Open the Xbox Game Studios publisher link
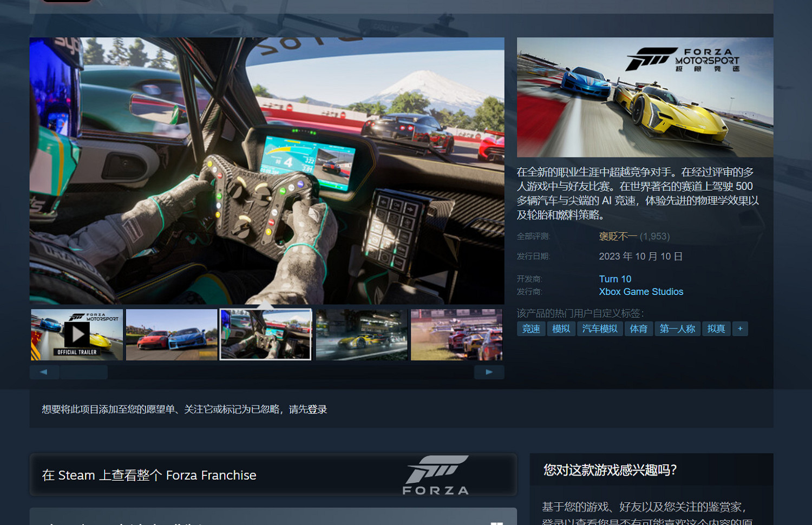 tap(641, 292)
